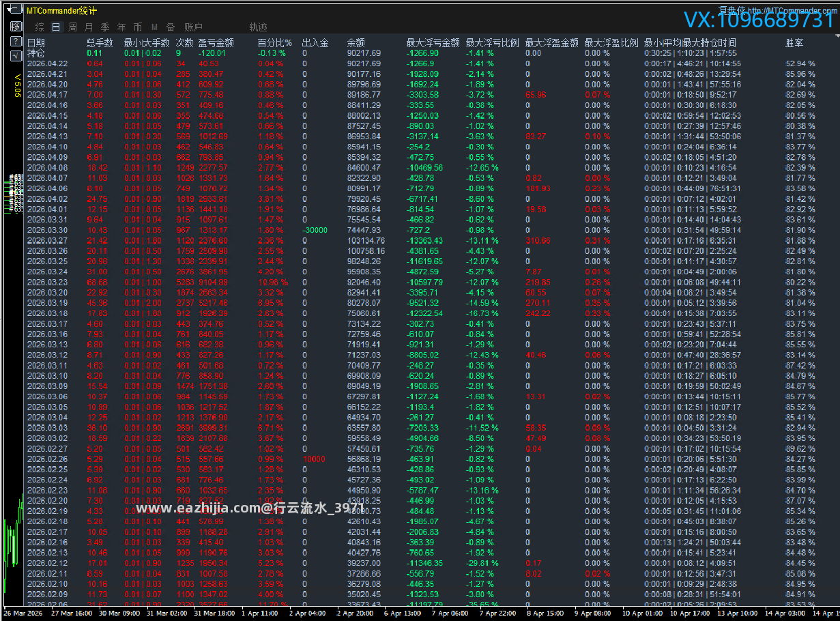Click the 总手数 column header
Viewport: 840px width, 621px height.
(x=100, y=43)
